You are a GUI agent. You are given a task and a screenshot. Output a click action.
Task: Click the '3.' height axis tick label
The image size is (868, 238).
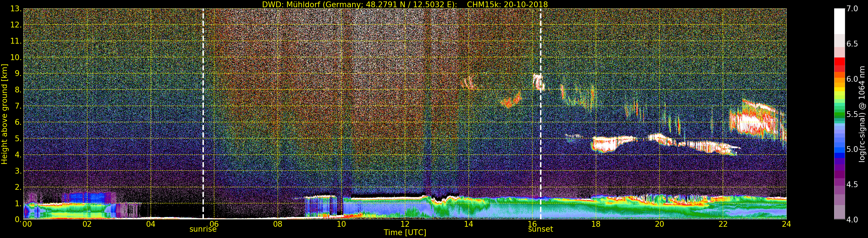point(18,171)
